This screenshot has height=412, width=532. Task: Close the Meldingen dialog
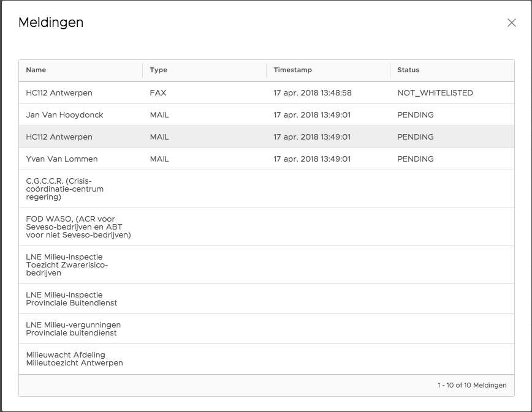coord(512,23)
